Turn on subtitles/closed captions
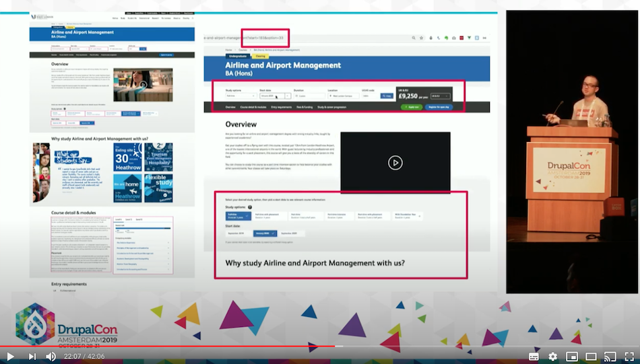The width and height of the screenshot is (640, 364). coord(534,356)
